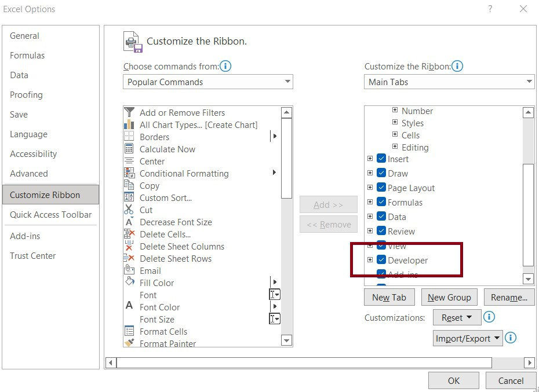The height and width of the screenshot is (392, 539).
Task: Uncheck the Review tab checkbox
Action: [381, 230]
